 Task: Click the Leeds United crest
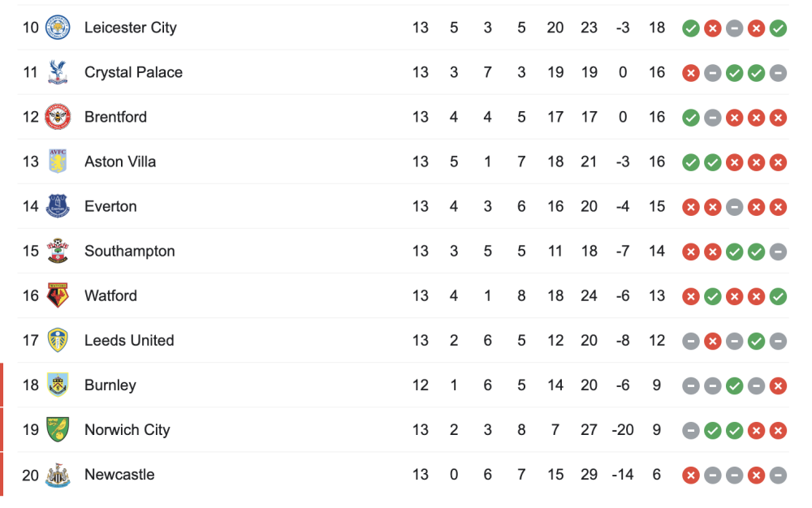coord(58,340)
